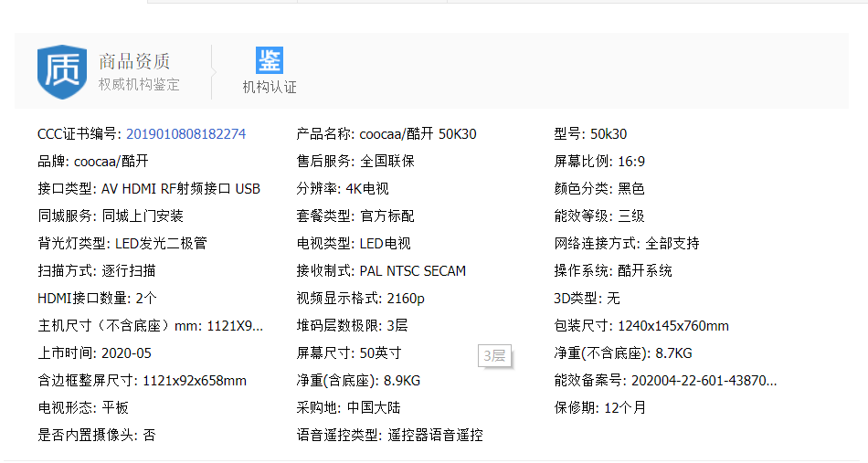Click the 商品资质 heading

pos(134,61)
